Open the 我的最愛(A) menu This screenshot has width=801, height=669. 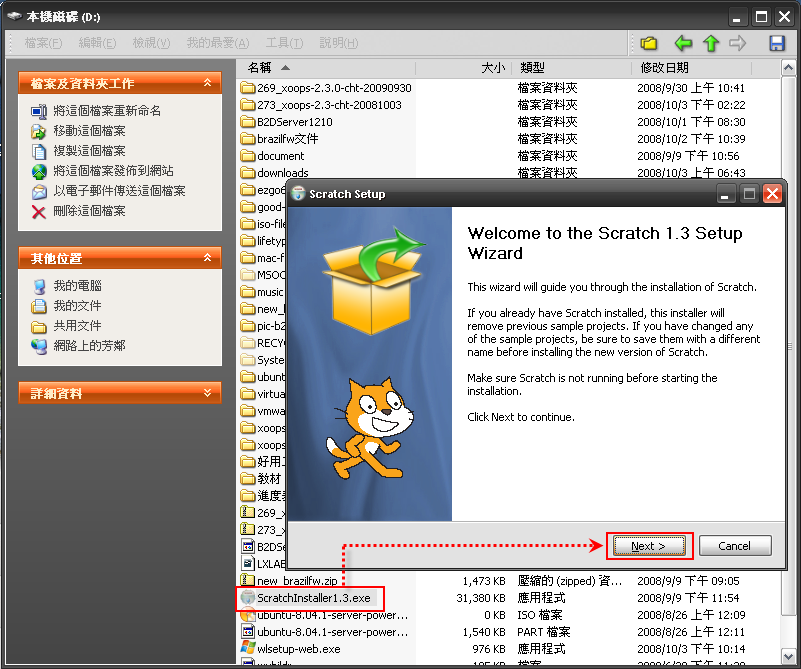[218, 43]
